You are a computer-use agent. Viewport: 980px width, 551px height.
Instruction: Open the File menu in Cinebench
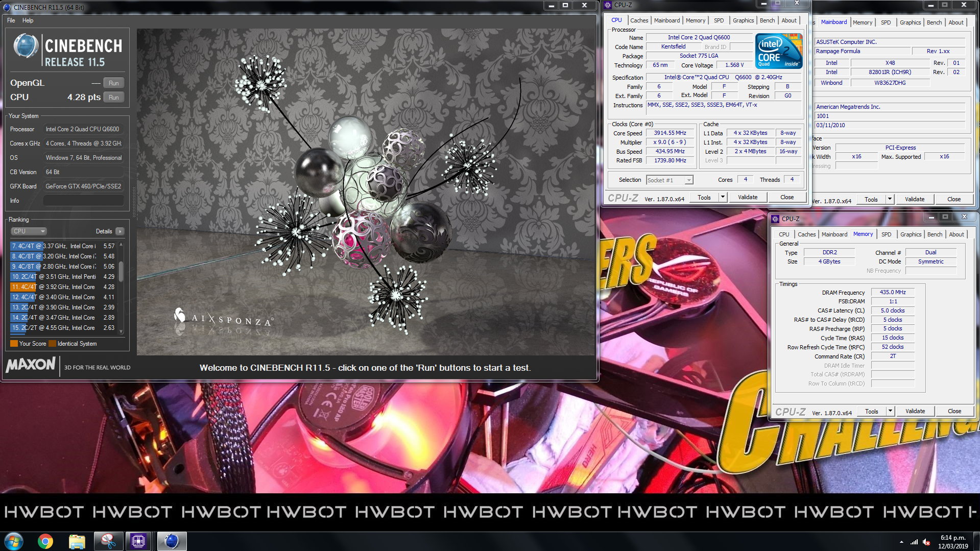11,20
